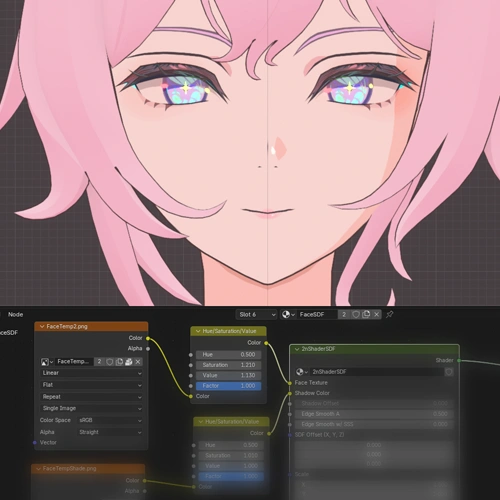Click new image copy icon in FaceTemp2.png node
Viewport: 500px width, 500px height.
(119, 362)
